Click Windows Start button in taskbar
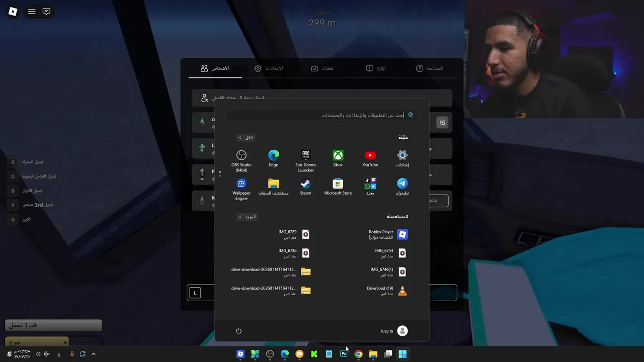Screen dimensions: 644x362 [403, 354]
